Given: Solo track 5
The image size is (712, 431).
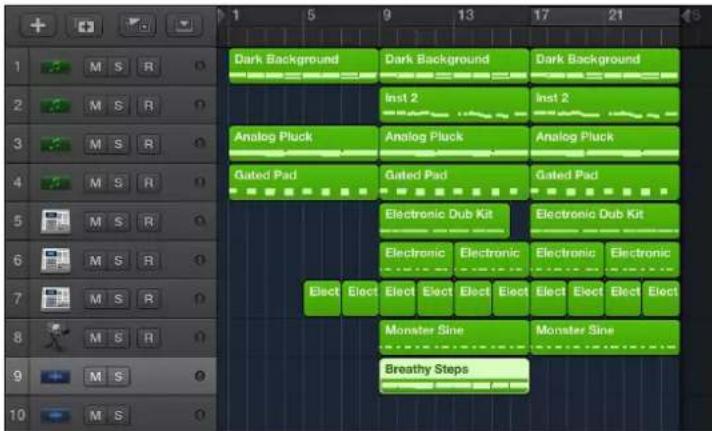Looking at the screenshot, I should pos(119,222).
